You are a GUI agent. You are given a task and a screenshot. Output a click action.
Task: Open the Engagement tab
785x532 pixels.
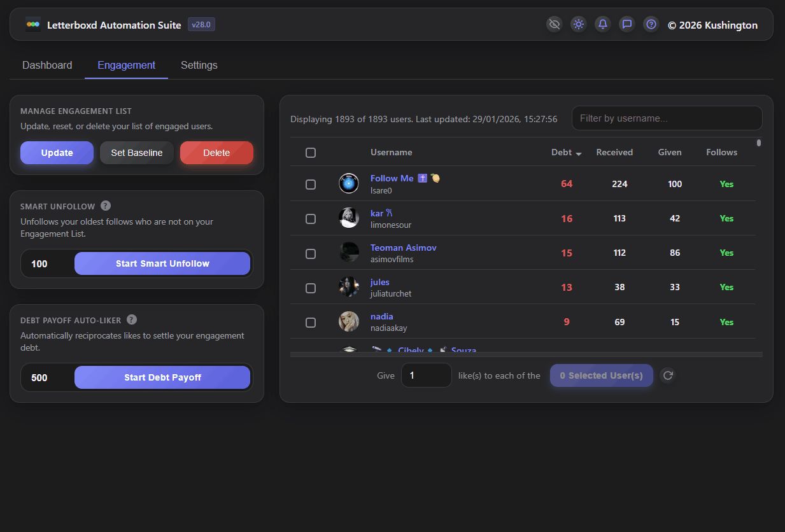pyautogui.click(x=126, y=65)
